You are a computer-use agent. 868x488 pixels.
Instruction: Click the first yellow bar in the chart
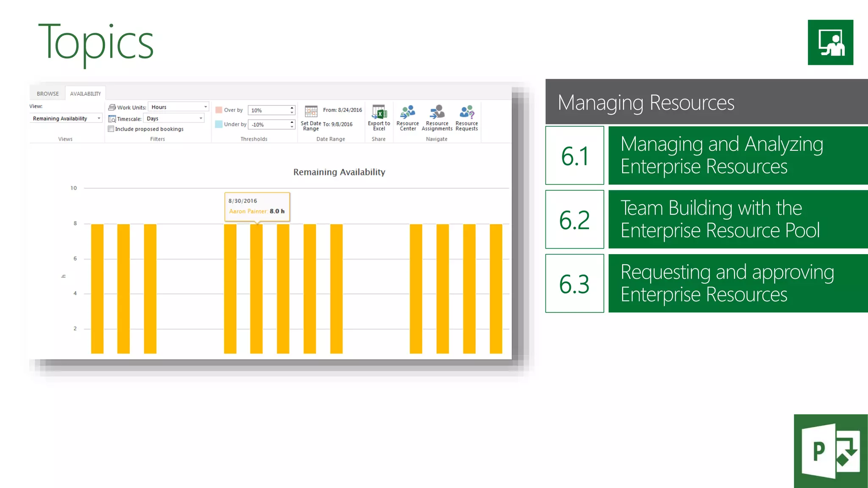coord(97,289)
